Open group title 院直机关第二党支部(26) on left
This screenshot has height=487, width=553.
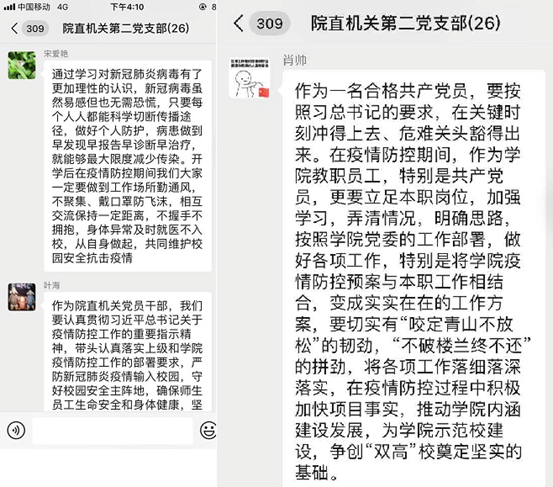tap(126, 28)
